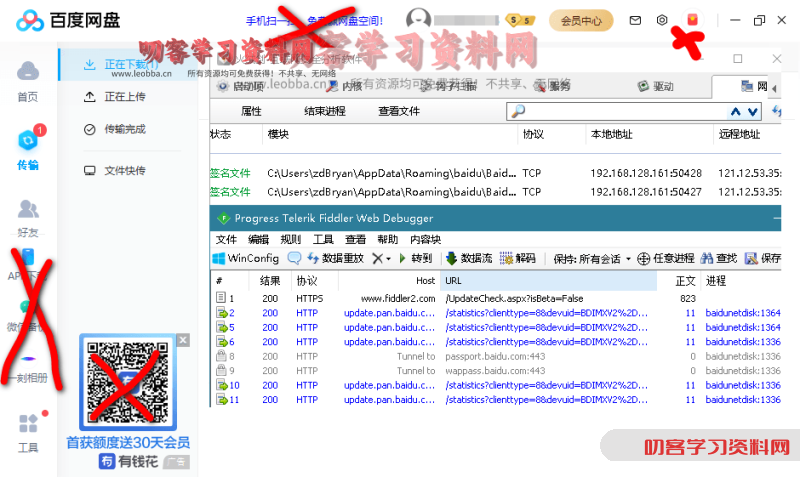The height and width of the screenshot is (477, 800).
Task: Open the 首页 home cloud icon
Action: [x=28, y=71]
